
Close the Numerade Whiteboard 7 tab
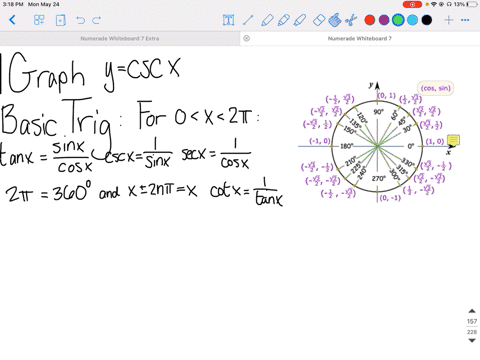(246, 38)
